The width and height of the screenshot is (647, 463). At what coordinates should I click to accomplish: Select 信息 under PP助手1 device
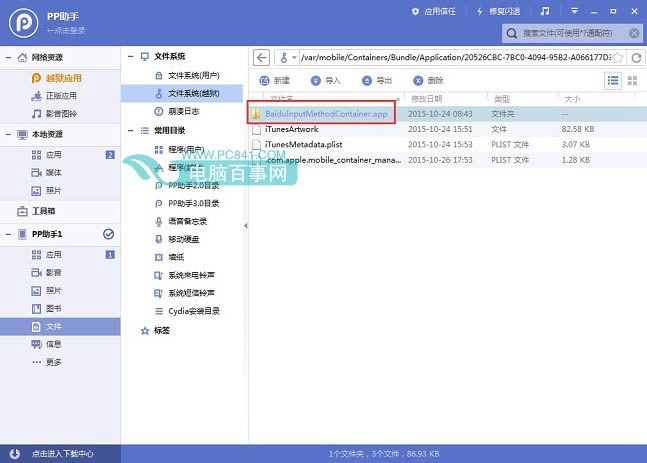pyautogui.click(x=47, y=344)
